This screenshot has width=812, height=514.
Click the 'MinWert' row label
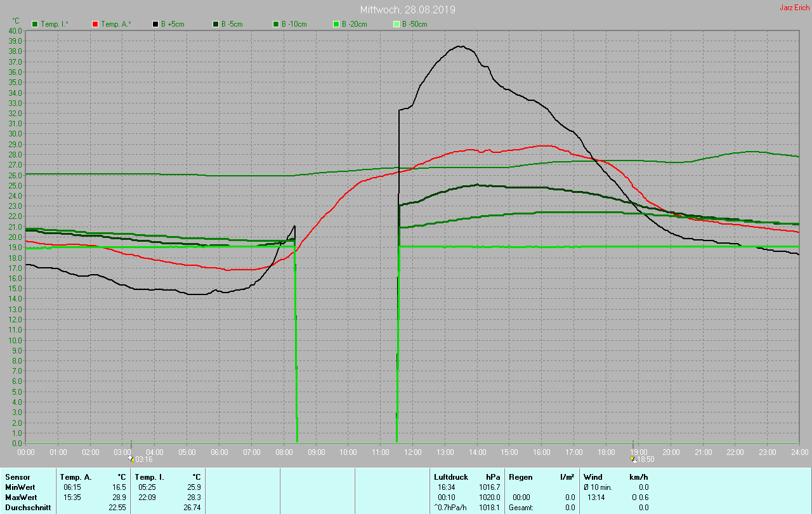point(20,487)
